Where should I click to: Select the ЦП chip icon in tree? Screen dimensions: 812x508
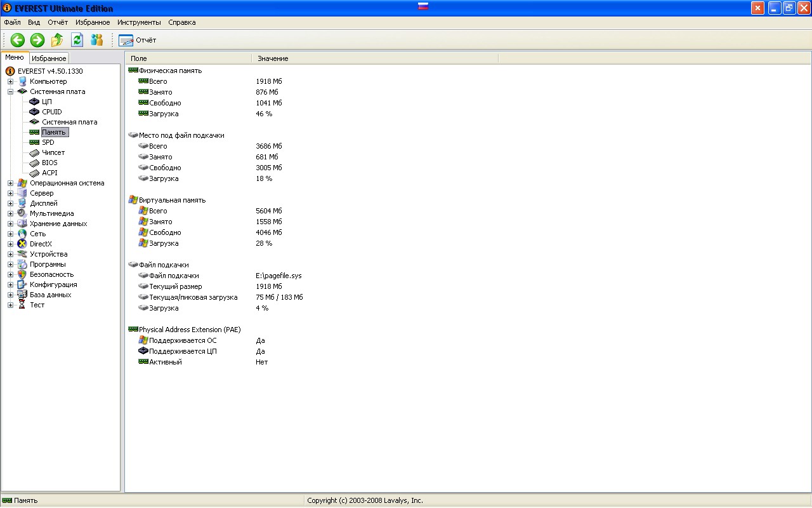tap(34, 102)
